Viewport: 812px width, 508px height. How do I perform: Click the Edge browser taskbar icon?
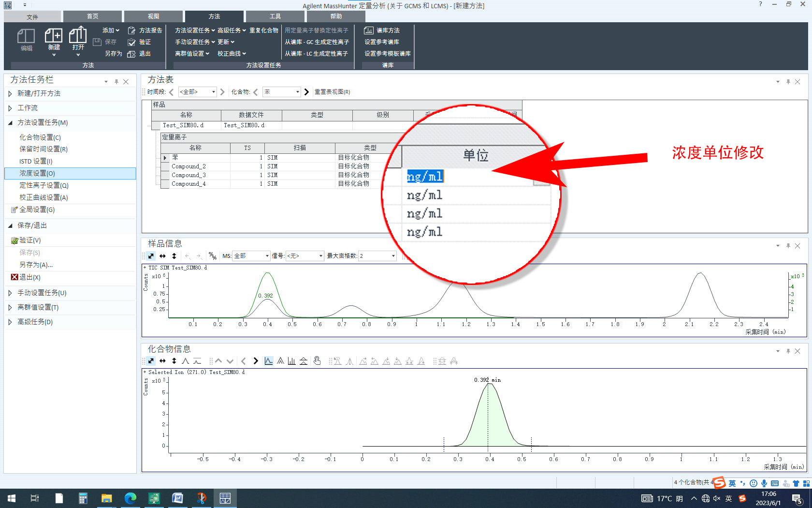tap(130, 498)
